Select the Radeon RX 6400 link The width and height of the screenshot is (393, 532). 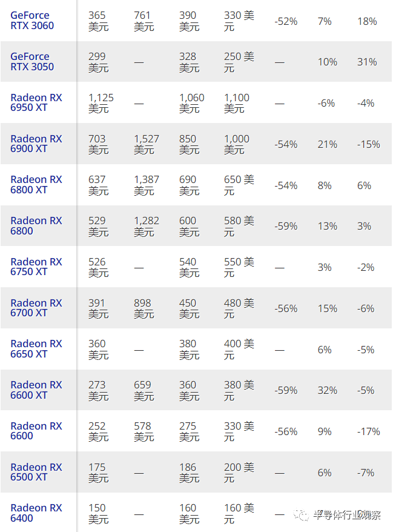click(x=36, y=513)
